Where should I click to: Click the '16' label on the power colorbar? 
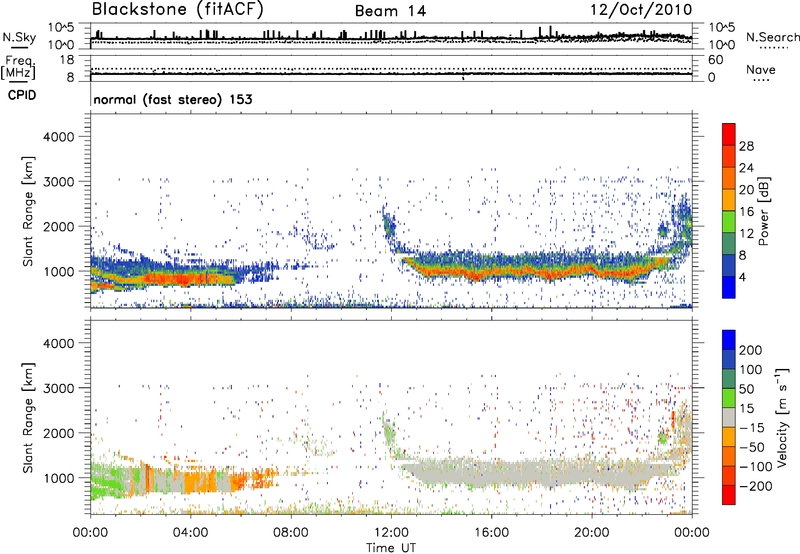tap(746, 212)
